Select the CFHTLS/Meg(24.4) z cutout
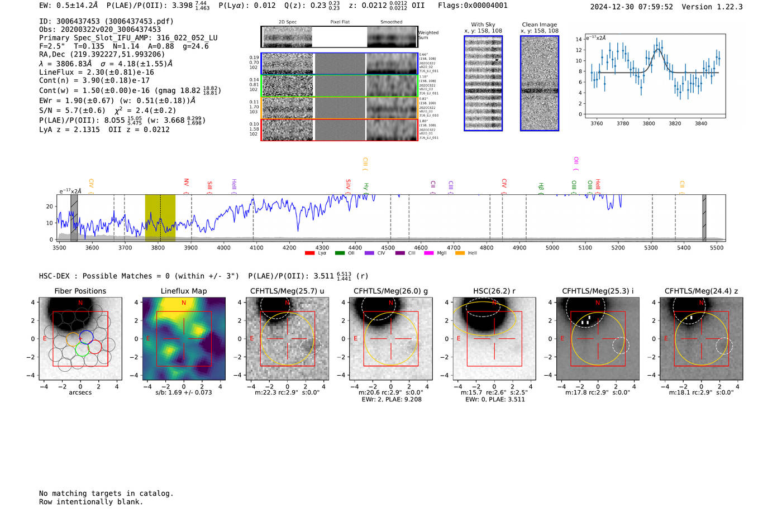 [702, 339]
